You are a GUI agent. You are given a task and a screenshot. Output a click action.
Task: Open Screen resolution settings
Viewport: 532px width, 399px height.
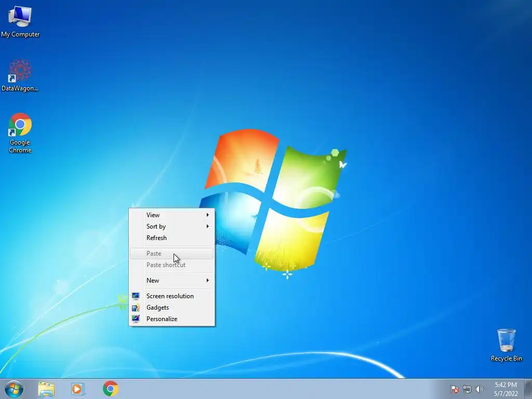tap(171, 296)
